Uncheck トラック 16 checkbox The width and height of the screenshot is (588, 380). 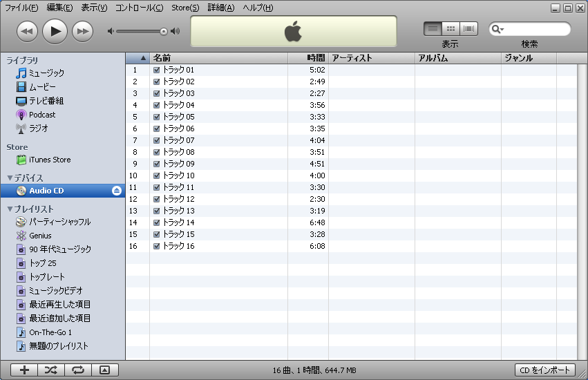point(157,246)
